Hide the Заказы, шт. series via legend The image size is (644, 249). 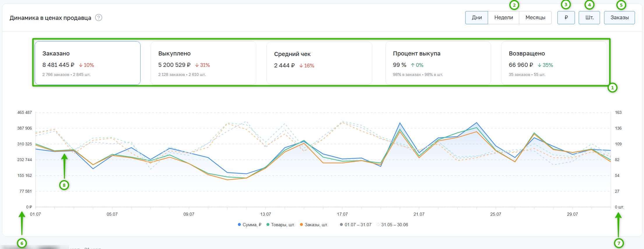pyautogui.click(x=314, y=225)
